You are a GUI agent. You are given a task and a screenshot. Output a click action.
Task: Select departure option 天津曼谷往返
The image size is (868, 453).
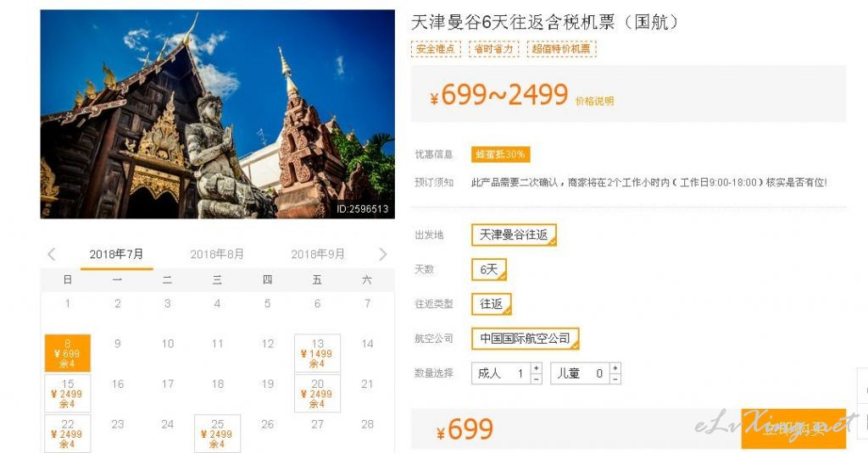click(x=514, y=235)
